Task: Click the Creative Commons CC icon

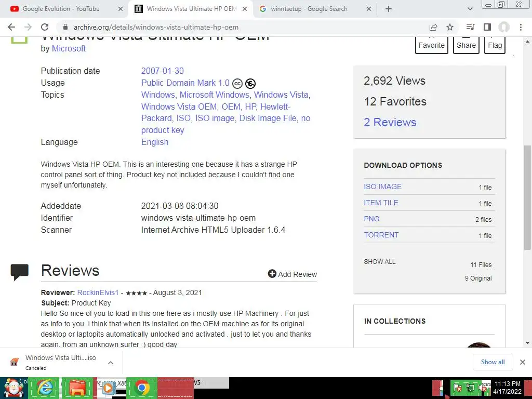Action: click(x=237, y=84)
